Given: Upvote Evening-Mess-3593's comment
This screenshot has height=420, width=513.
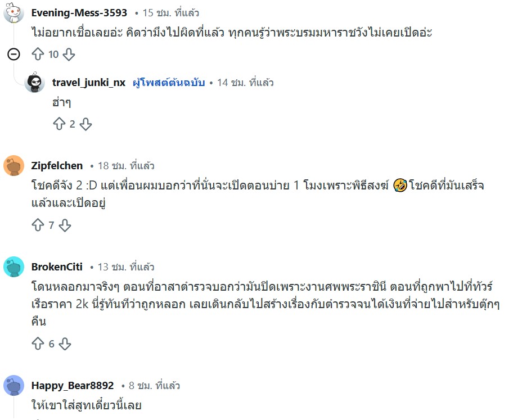Looking at the screenshot, I should click(x=38, y=55).
